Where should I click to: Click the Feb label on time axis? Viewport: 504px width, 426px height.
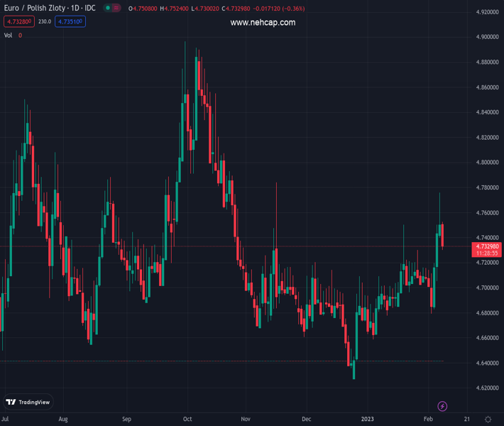[x=428, y=419]
